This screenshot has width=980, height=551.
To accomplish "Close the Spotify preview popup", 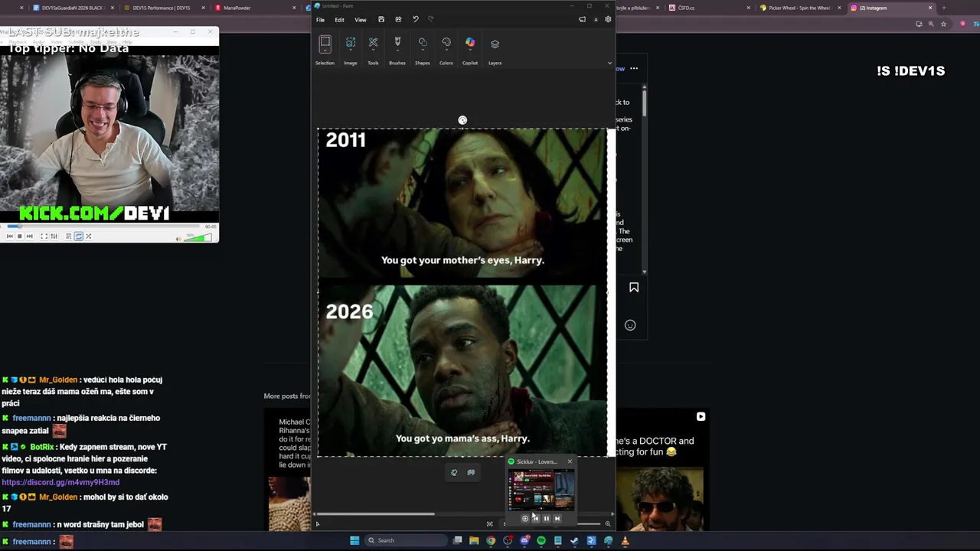I will (570, 461).
